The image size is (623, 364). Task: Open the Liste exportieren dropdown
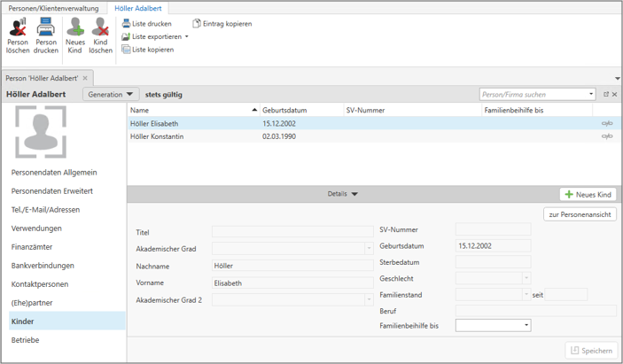pyautogui.click(x=187, y=37)
